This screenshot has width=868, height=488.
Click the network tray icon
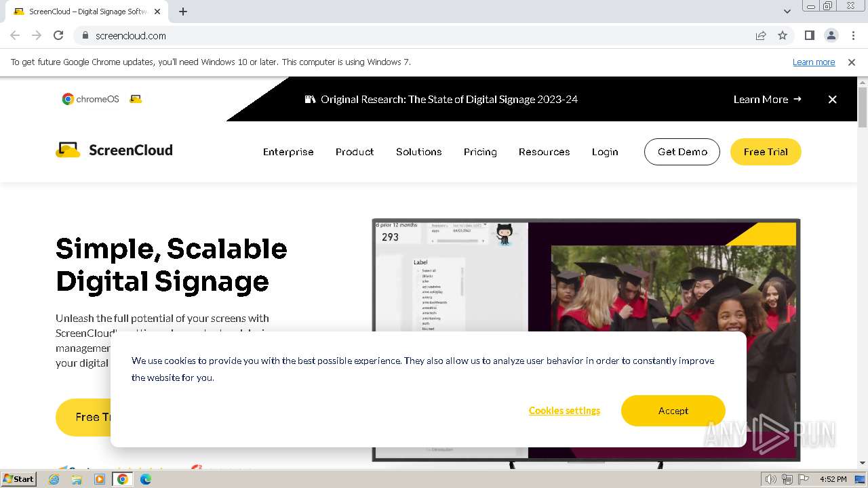point(787,479)
